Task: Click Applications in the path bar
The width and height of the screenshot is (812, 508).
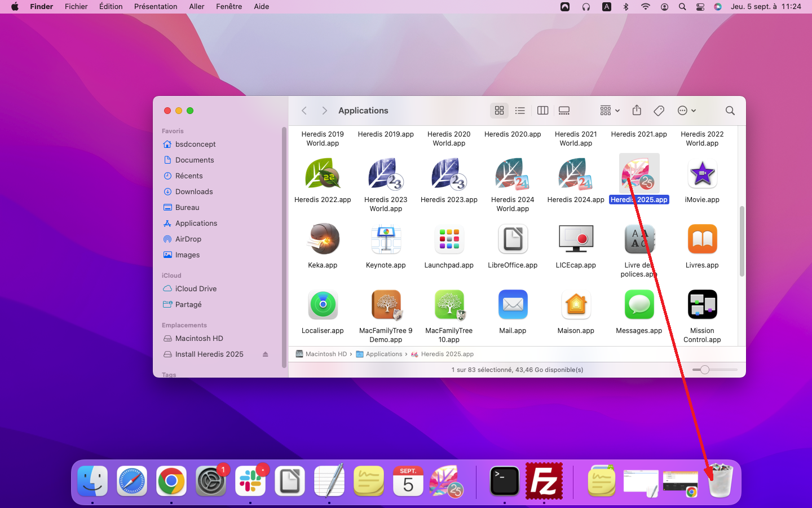Action: click(383, 354)
